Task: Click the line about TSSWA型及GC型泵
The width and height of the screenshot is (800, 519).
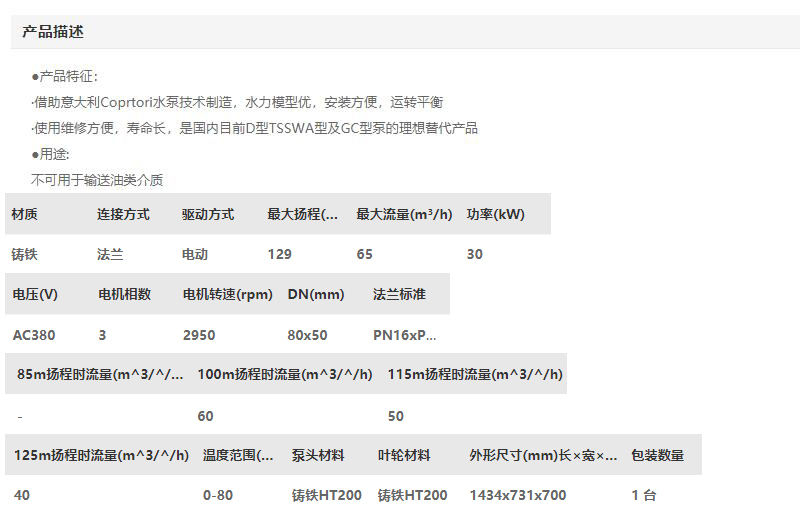Action: click(x=255, y=128)
